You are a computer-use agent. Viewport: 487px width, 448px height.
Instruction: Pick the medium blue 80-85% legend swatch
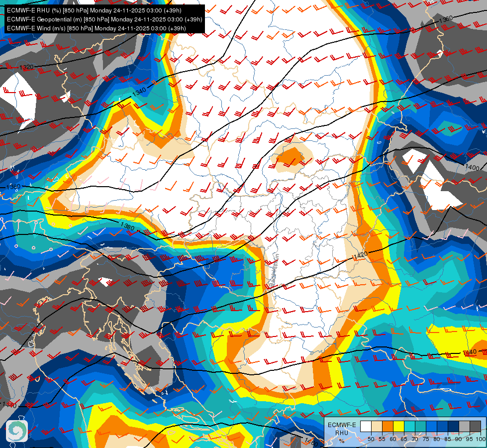click(442, 427)
